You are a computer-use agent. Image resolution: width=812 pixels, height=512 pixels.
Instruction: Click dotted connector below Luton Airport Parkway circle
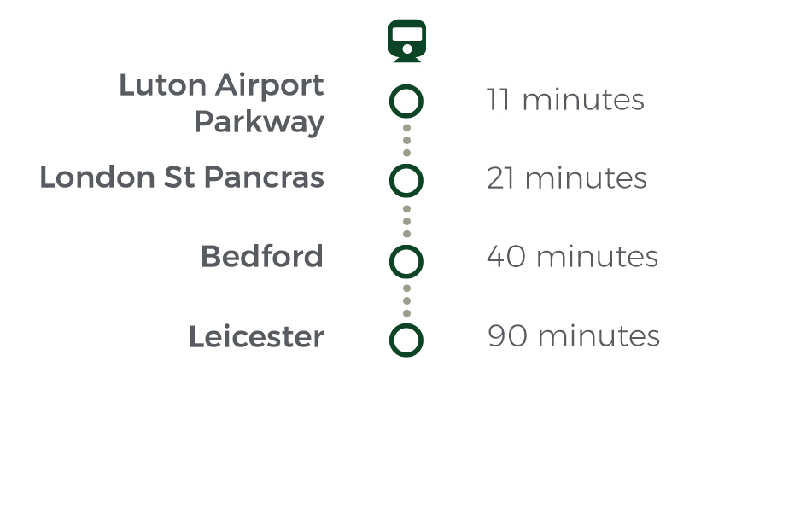[406, 140]
